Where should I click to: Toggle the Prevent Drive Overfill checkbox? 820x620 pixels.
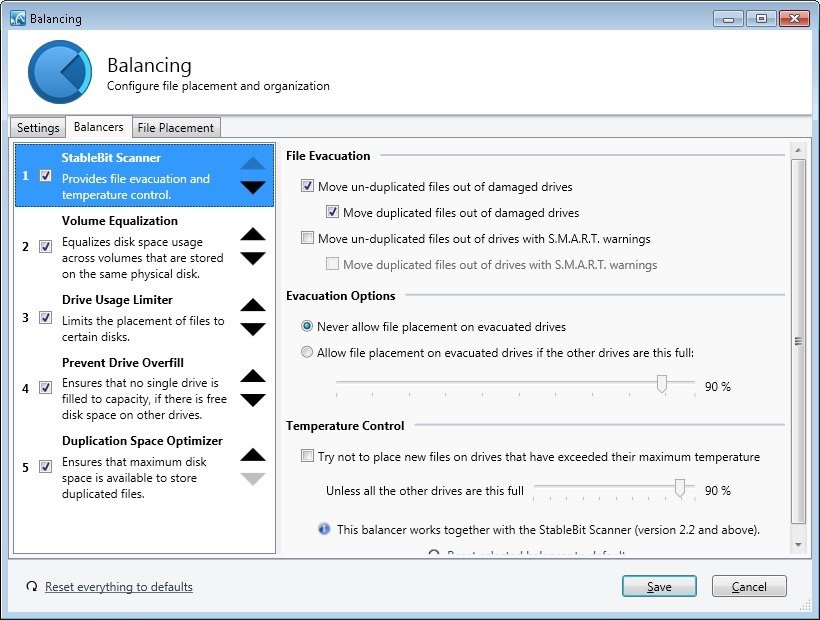[45, 387]
